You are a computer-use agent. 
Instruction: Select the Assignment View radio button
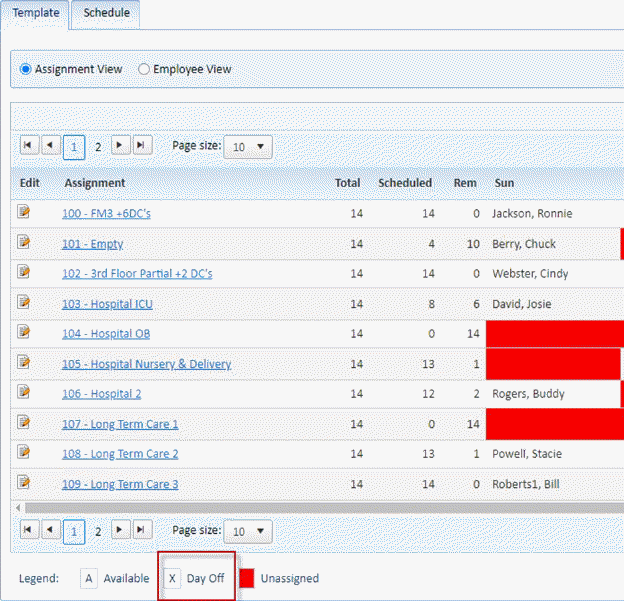27,70
